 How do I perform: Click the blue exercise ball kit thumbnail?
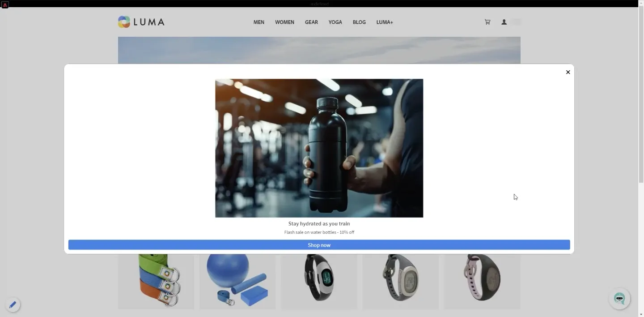coord(237,281)
